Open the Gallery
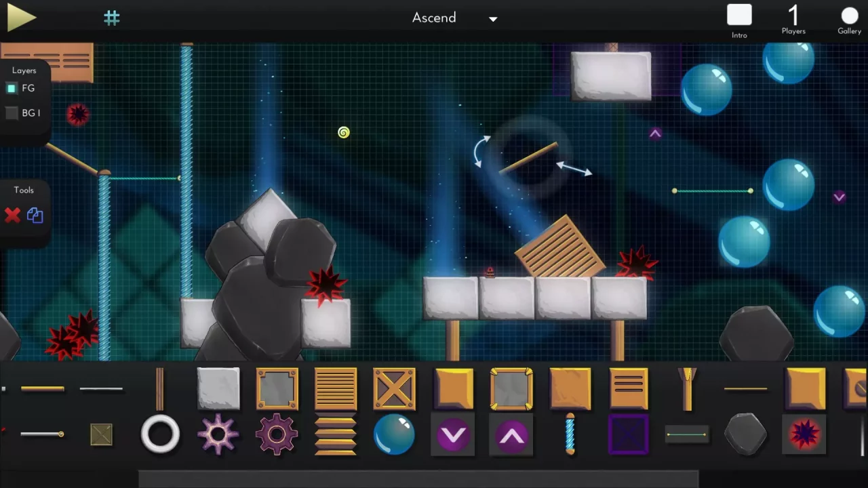This screenshot has height=488, width=868. [849, 20]
